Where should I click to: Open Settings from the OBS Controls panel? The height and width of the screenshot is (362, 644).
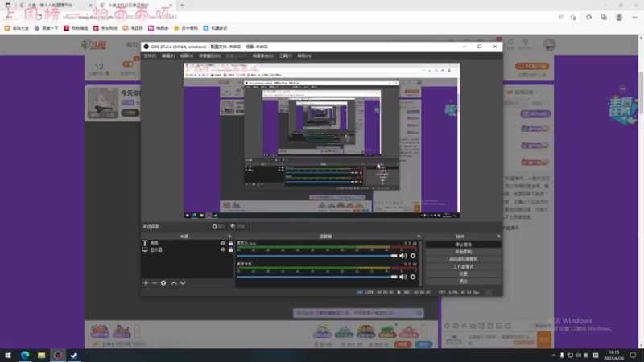tap(464, 274)
